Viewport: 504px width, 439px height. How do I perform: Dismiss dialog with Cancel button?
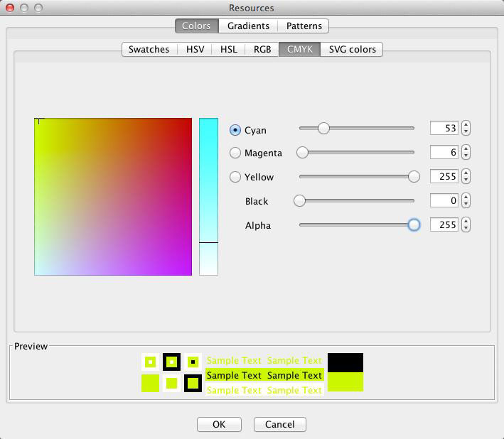(279, 424)
